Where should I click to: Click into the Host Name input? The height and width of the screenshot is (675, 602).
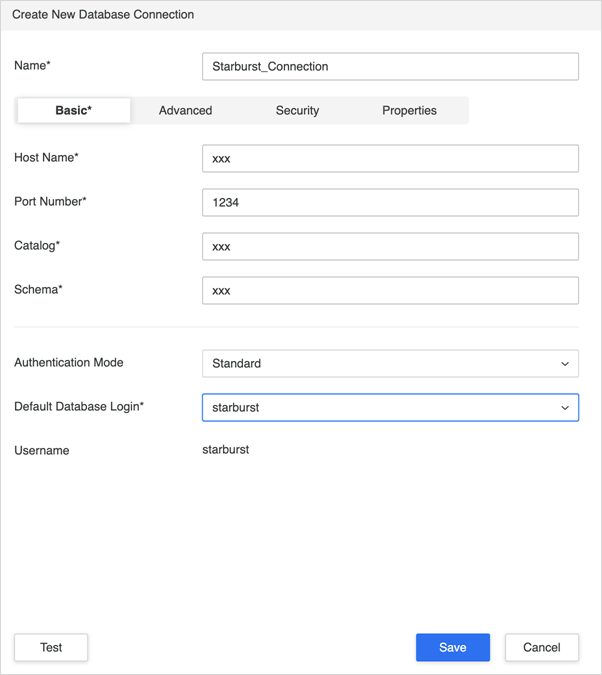click(x=390, y=158)
